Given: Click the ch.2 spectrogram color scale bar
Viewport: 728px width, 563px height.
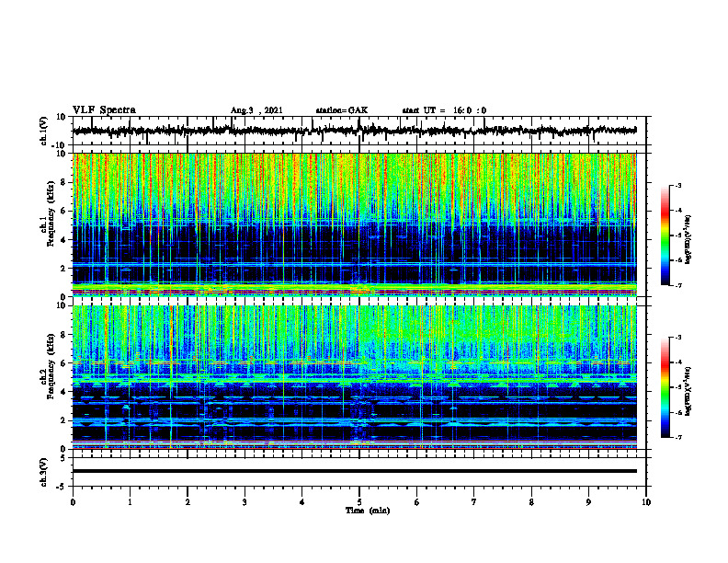Looking at the screenshot, I should (x=665, y=387).
